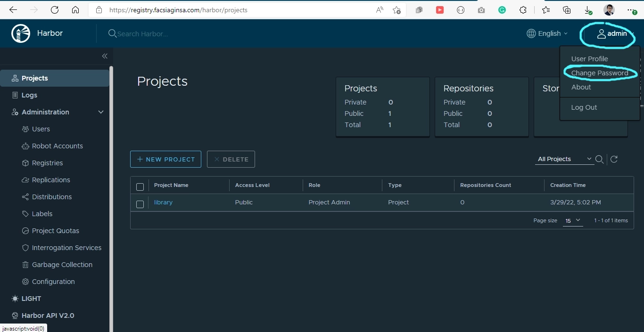
Task: Select About menu entry
Action: click(581, 87)
